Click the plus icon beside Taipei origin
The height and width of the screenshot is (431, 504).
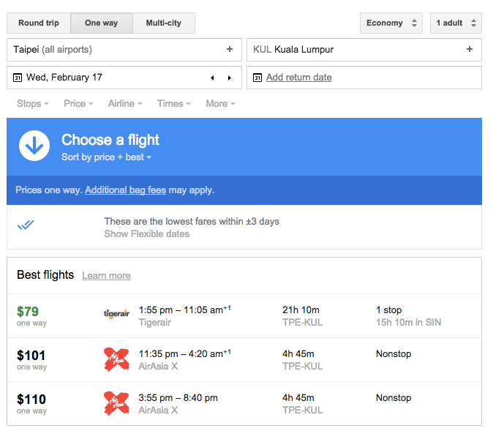(230, 50)
